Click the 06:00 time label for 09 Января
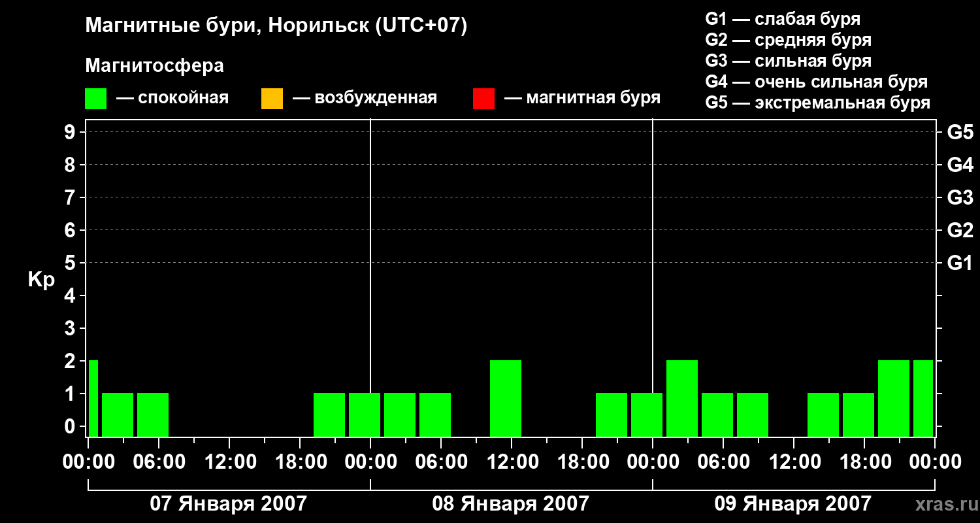Screen dimensions: 980x523 point(723,462)
